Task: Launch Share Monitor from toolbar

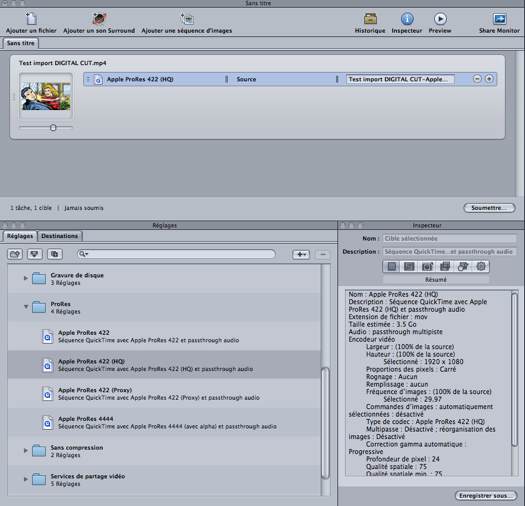Action: [499, 19]
